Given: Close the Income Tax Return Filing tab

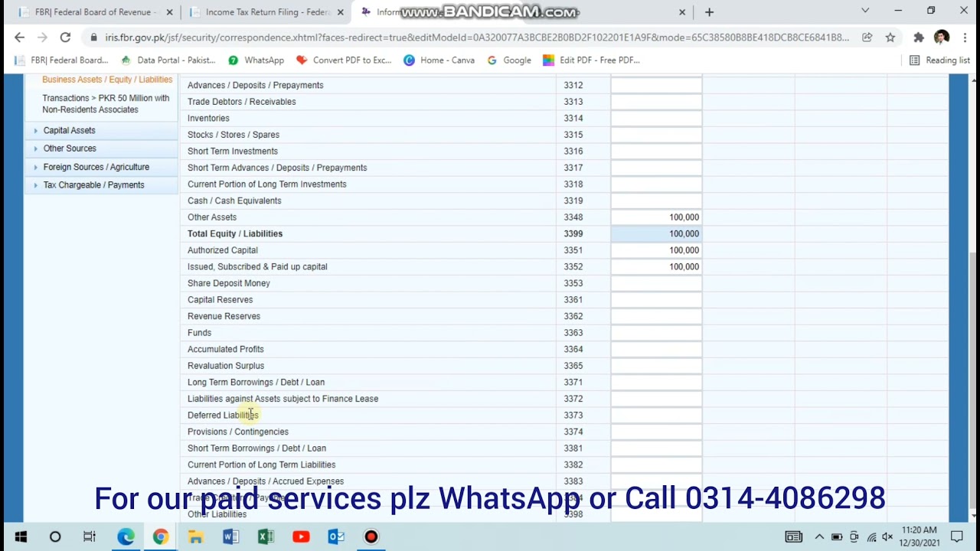Looking at the screenshot, I should (x=341, y=12).
